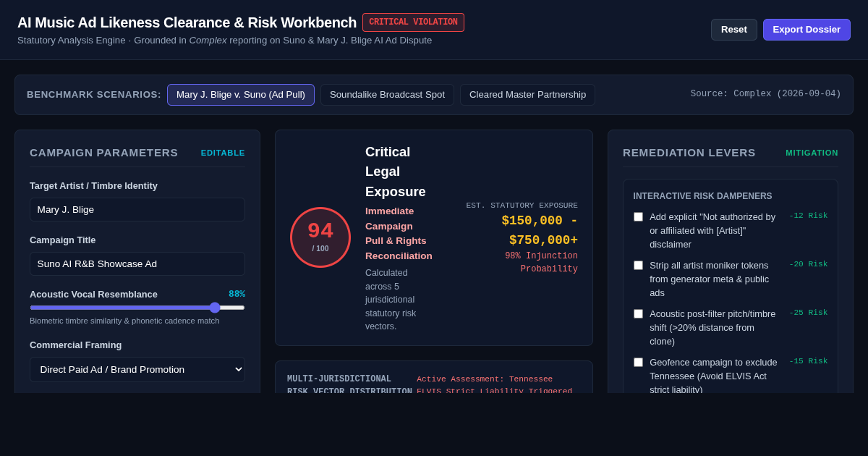Click the 88% resemblance value
This screenshot has height=456, width=868.
point(237,294)
